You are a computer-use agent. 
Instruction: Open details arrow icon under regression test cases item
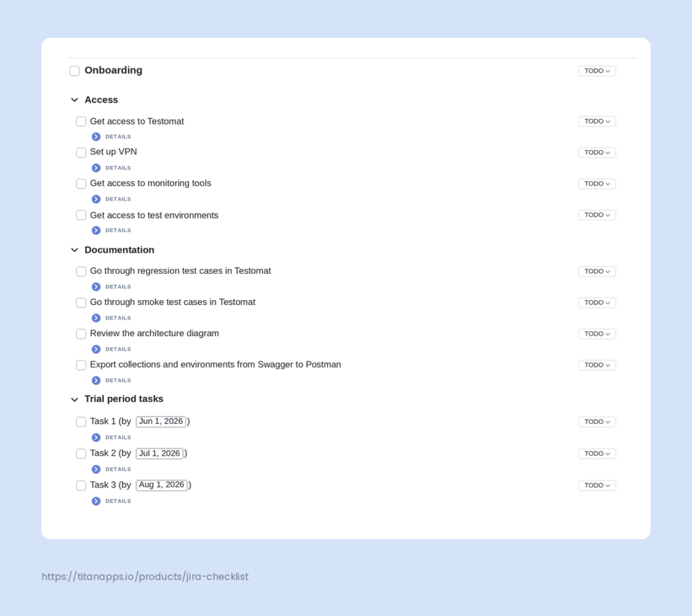pos(96,287)
